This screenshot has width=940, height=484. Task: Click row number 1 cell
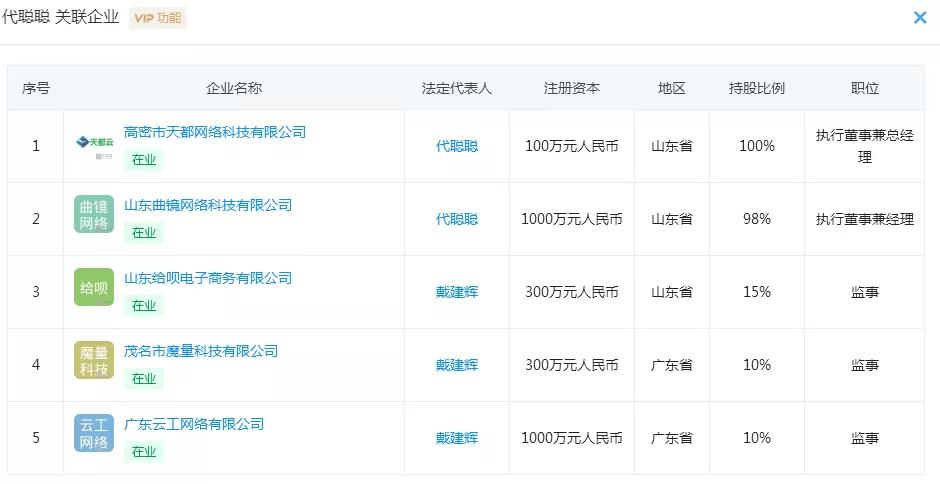click(x=35, y=146)
